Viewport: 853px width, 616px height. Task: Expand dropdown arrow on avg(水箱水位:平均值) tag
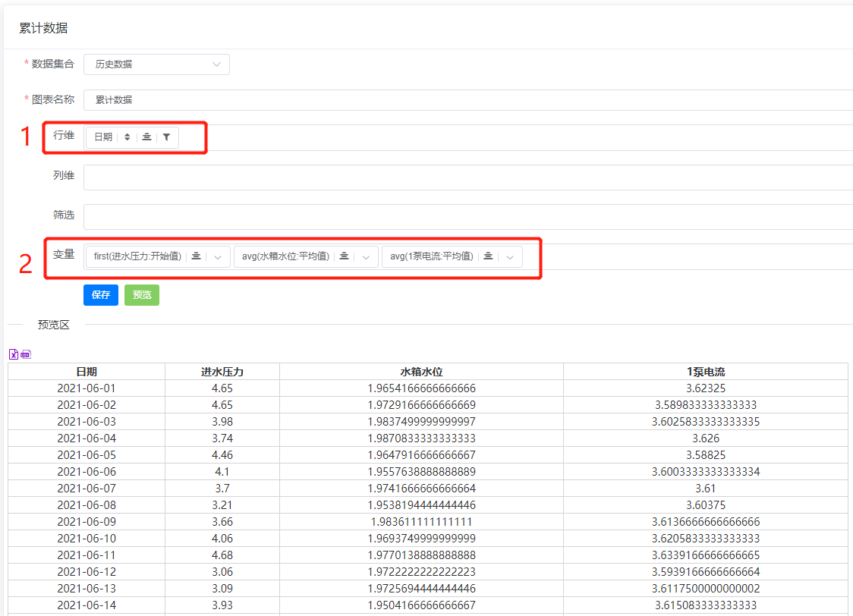pos(366,257)
